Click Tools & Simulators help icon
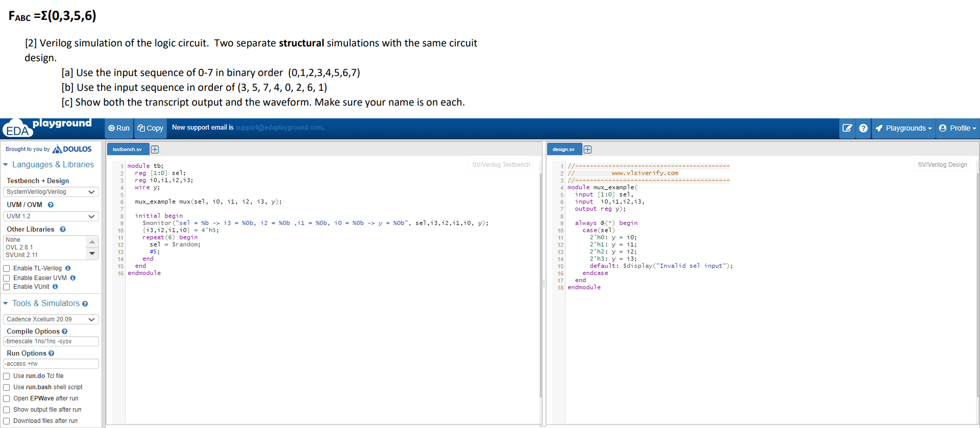 pyautogui.click(x=85, y=304)
